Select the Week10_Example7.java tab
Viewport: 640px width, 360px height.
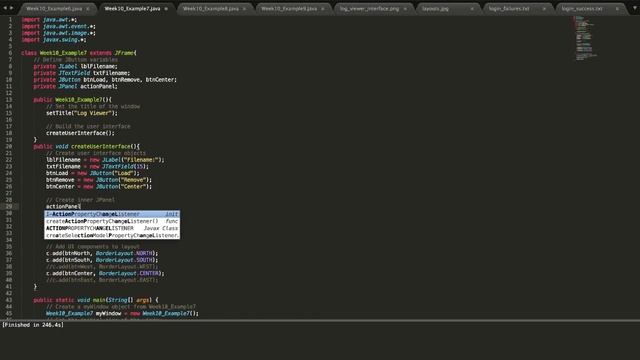[133, 9]
